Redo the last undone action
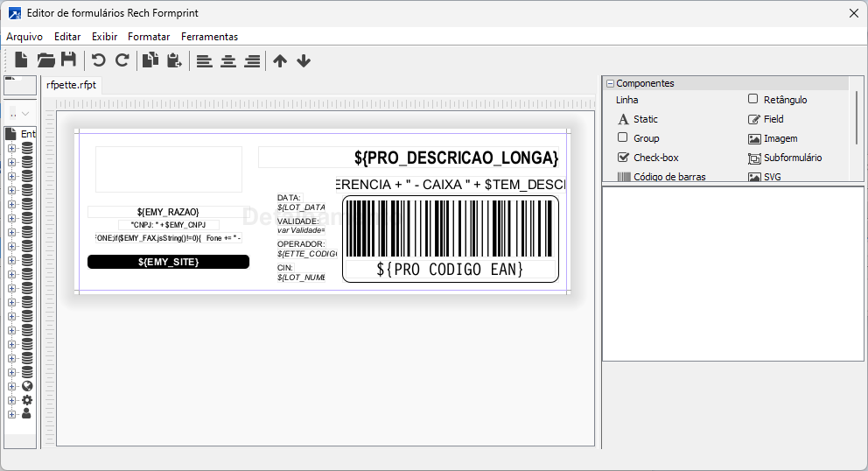This screenshot has height=471, width=868. coord(122,60)
